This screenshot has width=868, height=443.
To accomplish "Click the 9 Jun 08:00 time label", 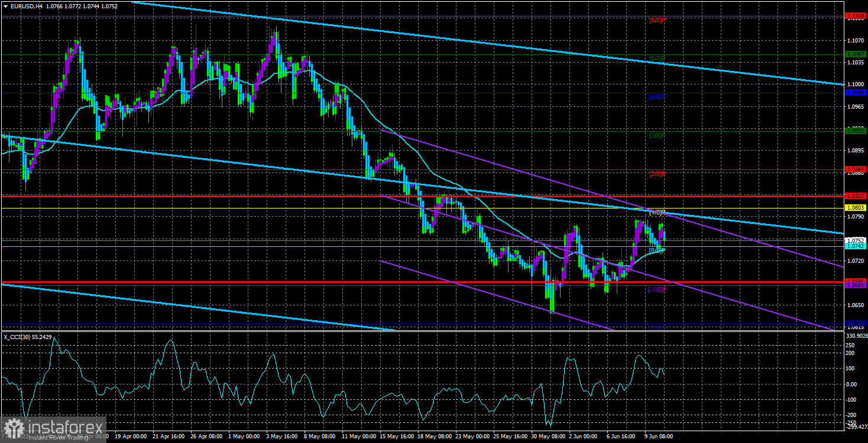I will coord(658,437).
